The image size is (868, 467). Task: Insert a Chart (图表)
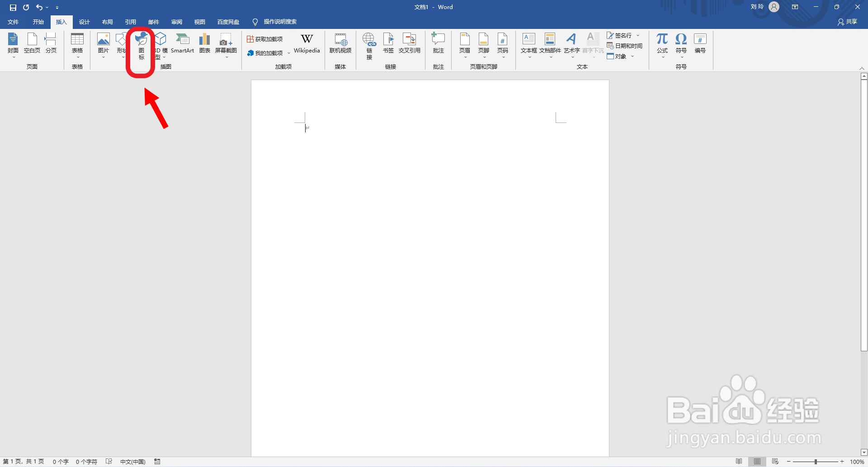coord(205,43)
